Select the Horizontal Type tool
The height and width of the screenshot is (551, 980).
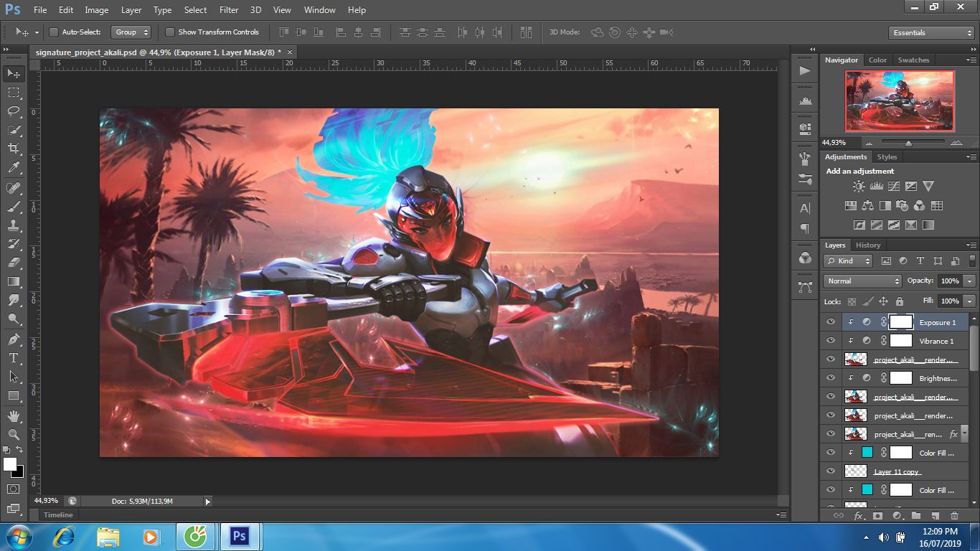click(14, 358)
